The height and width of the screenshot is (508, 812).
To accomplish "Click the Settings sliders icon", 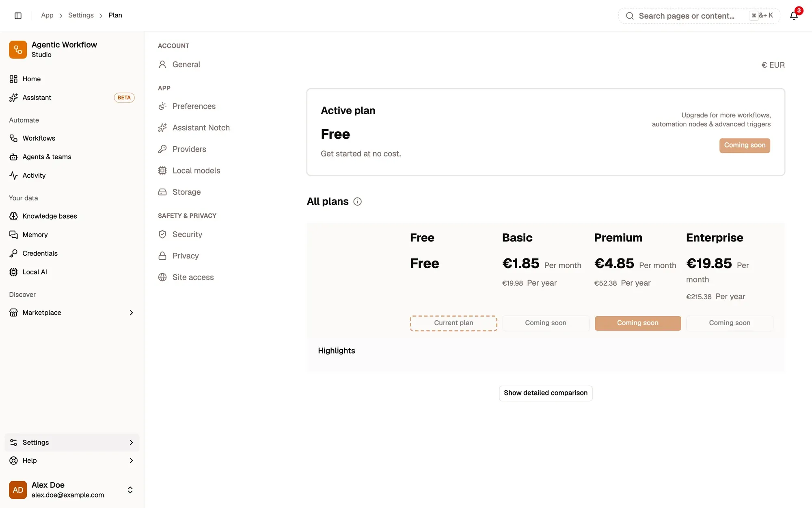I will (x=13, y=443).
